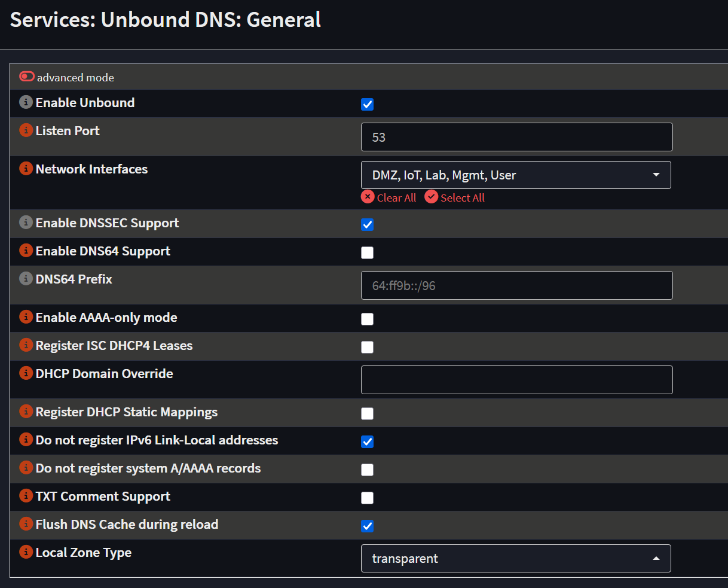
Task: Click inside the Listen Port field
Action: [x=516, y=136]
